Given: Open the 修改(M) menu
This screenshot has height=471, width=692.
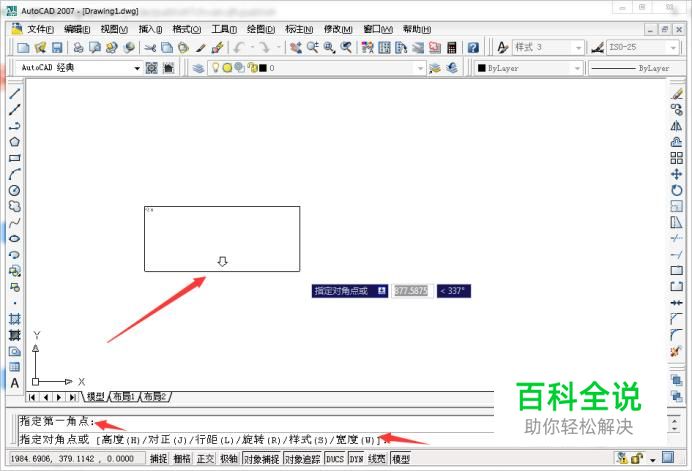Looking at the screenshot, I should tap(338, 29).
